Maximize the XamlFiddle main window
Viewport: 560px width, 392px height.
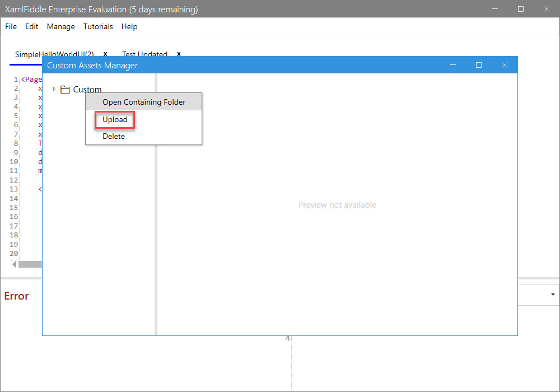coord(521,9)
